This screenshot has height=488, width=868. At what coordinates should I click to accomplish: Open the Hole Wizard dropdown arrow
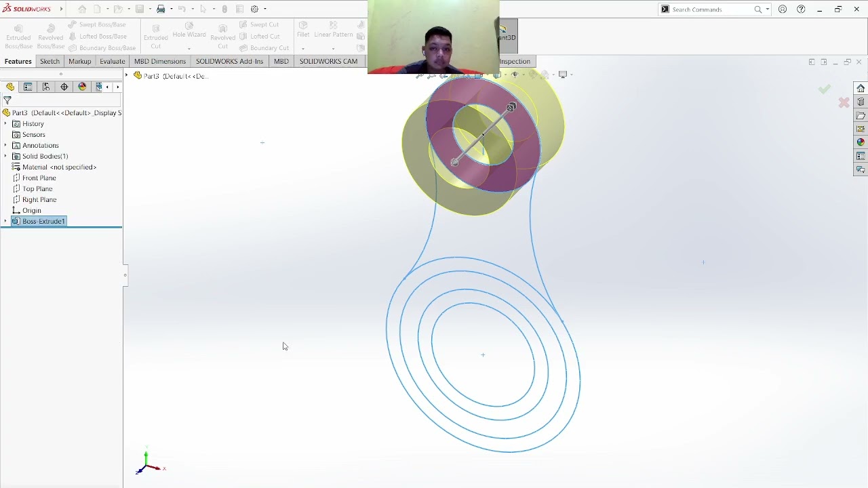click(189, 48)
